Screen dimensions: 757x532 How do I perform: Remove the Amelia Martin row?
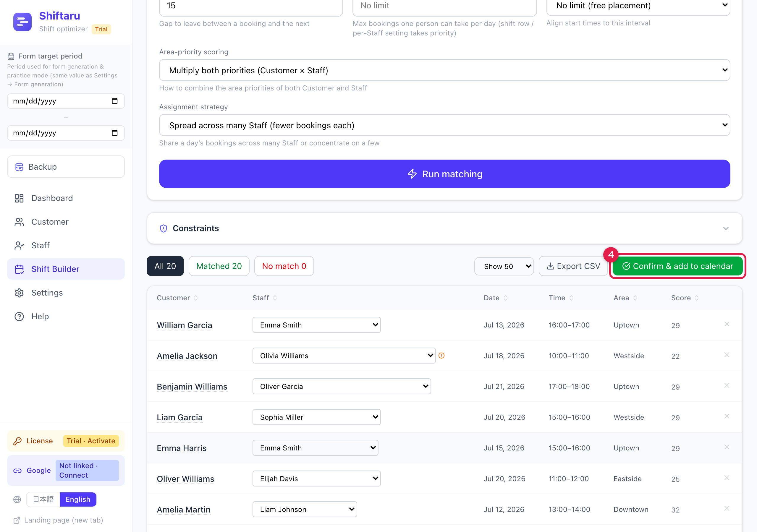(727, 508)
